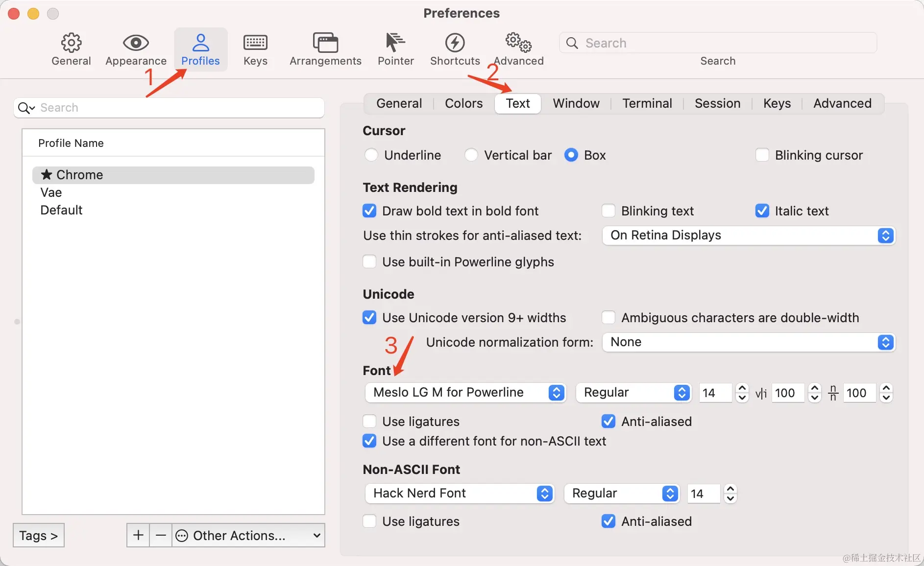Image resolution: width=924 pixels, height=566 pixels.
Task: Open Shortcuts lightning bolt icon
Action: pyautogui.click(x=455, y=44)
